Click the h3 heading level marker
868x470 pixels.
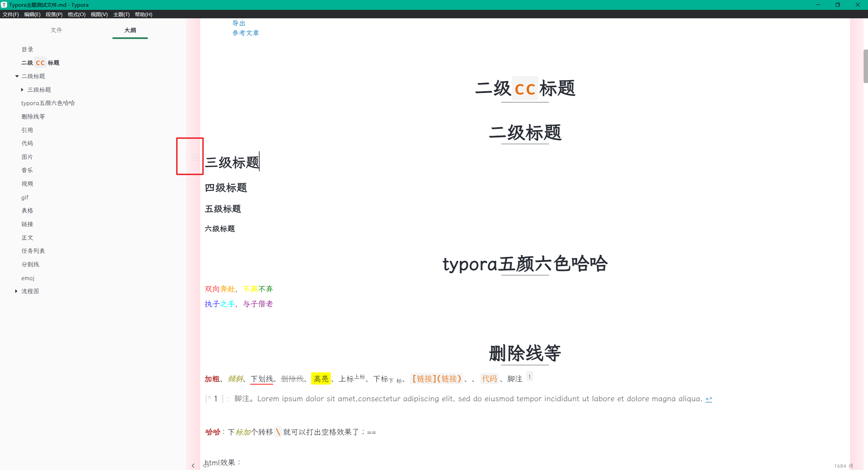195,158
